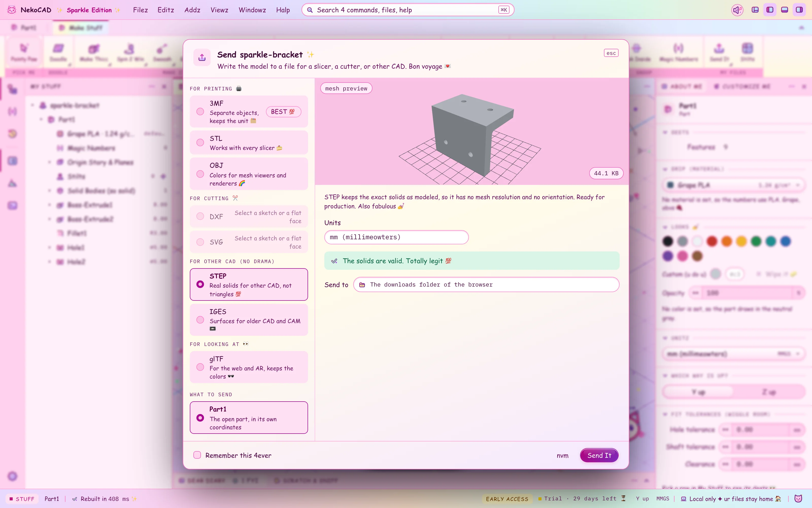
Task: Click the Send It button
Action: pos(599,456)
